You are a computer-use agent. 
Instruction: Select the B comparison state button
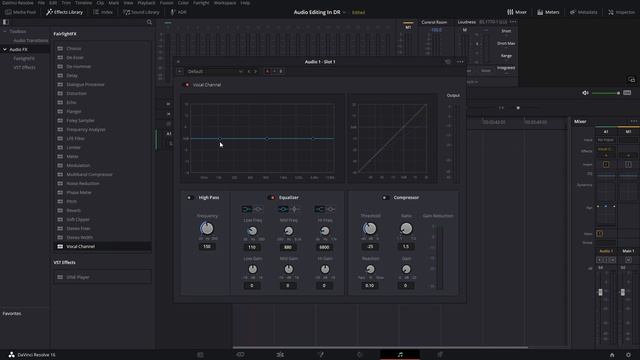[x=280, y=71]
